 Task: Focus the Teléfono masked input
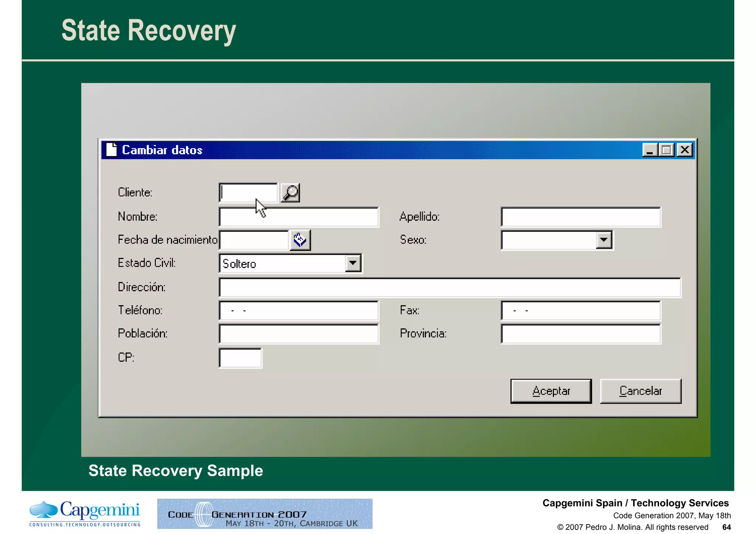(299, 311)
